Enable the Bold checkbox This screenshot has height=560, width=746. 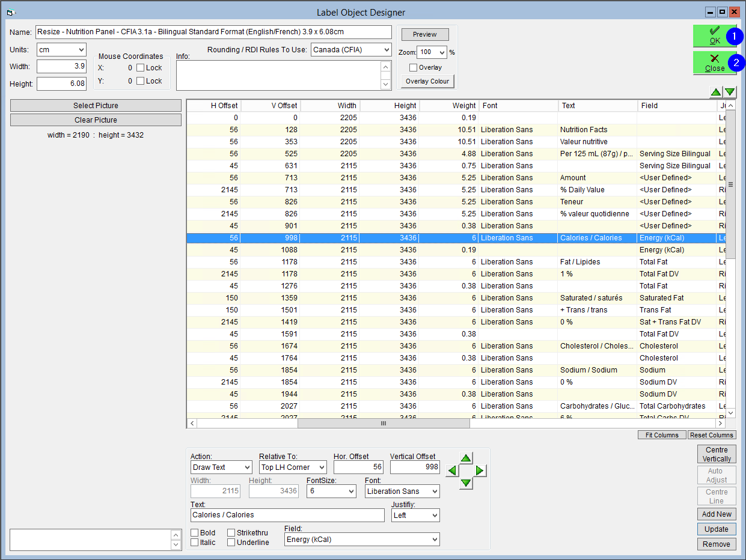pos(195,533)
